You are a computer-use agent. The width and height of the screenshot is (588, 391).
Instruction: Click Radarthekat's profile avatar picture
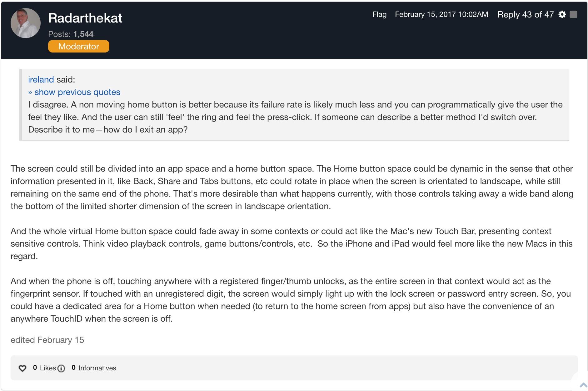[x=26, y=23]
